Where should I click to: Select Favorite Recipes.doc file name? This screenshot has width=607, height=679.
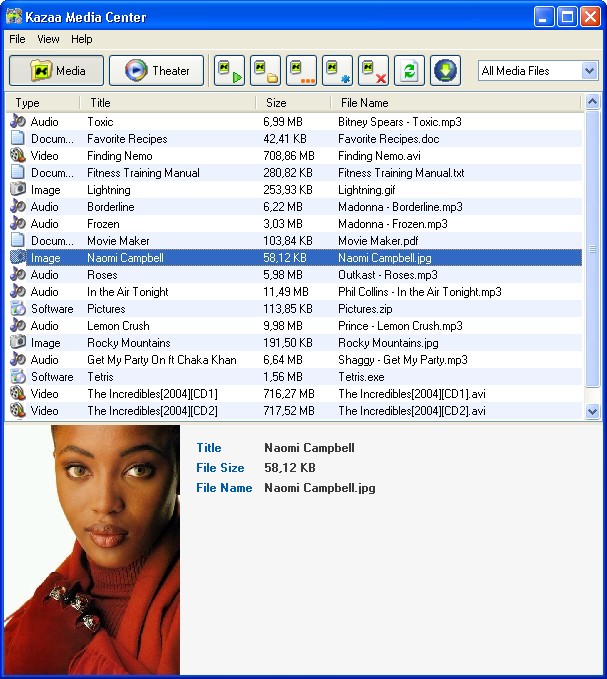coord(389,139)
